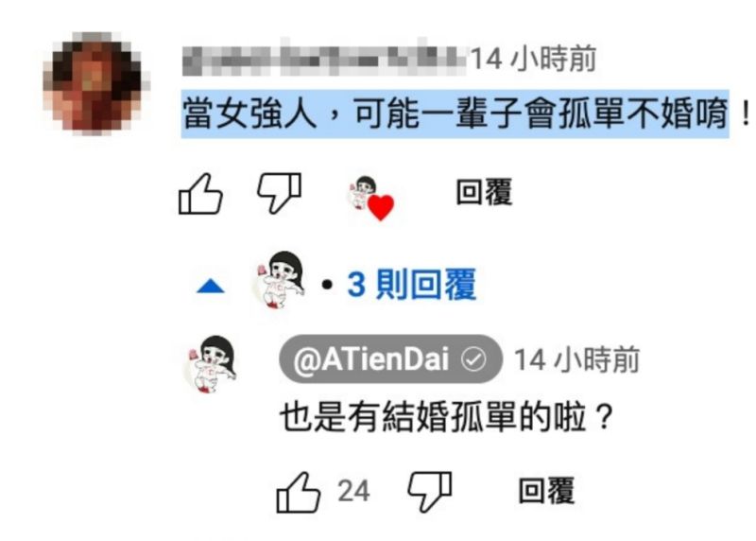Dislike the @ATienDai reply with thumbs down
This screenshot has height=541, width=756.
(430, 492)
